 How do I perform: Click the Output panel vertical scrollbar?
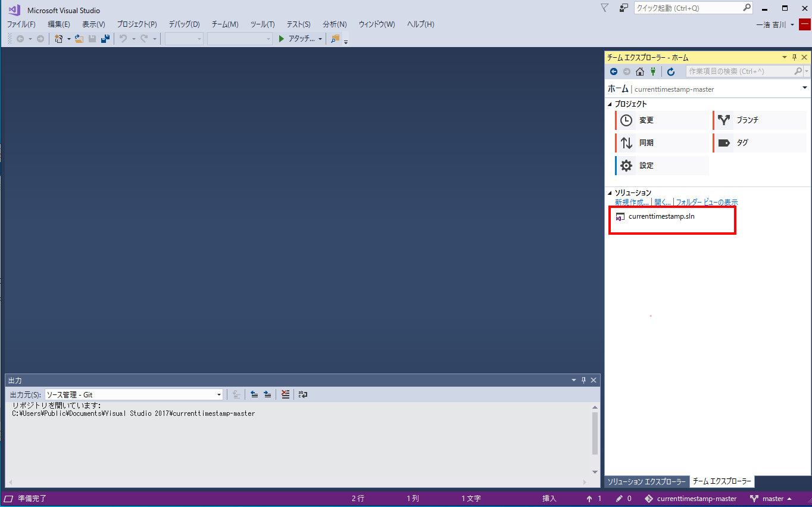(x=595, y=433)
